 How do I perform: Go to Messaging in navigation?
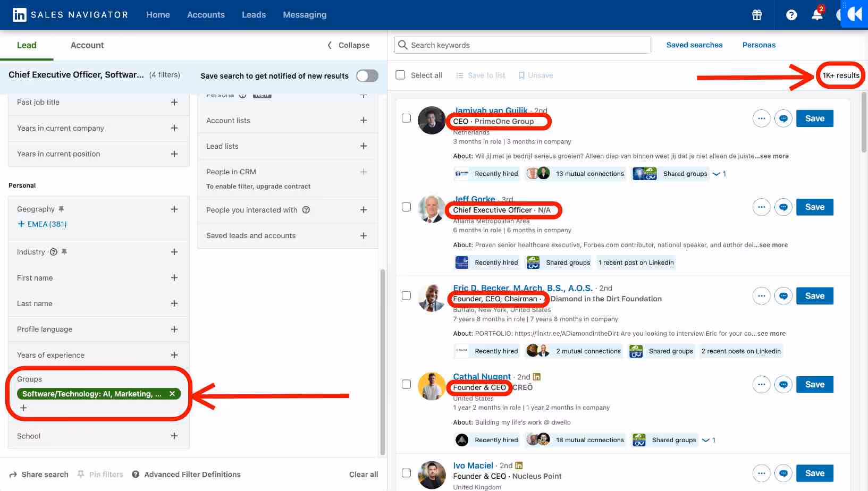[x=305, y=15]
